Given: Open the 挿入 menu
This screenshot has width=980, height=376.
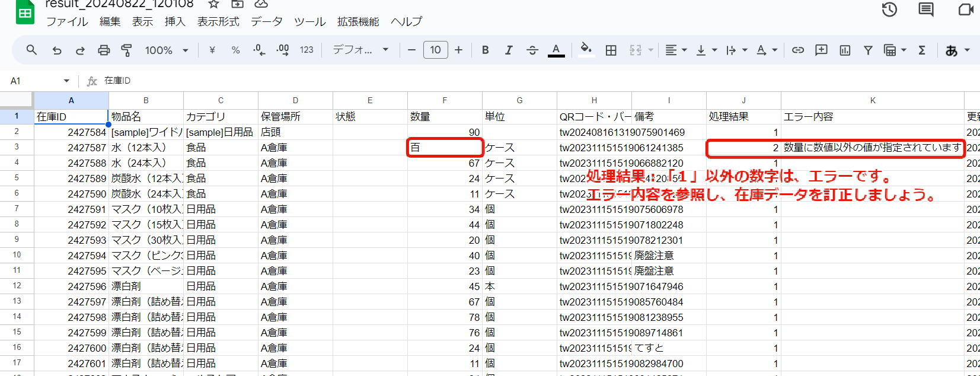Looking at the screenshot, I should [x=175, y=22].
